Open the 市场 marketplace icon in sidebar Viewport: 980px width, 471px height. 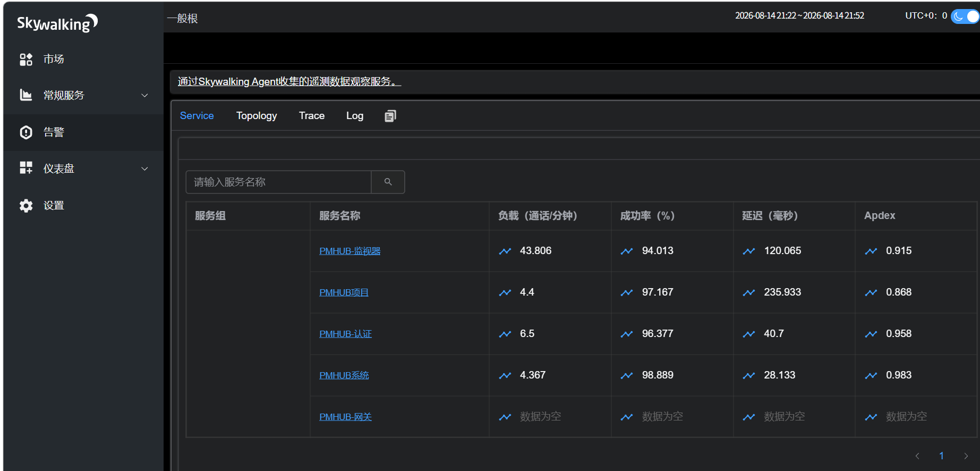[26, 59]
